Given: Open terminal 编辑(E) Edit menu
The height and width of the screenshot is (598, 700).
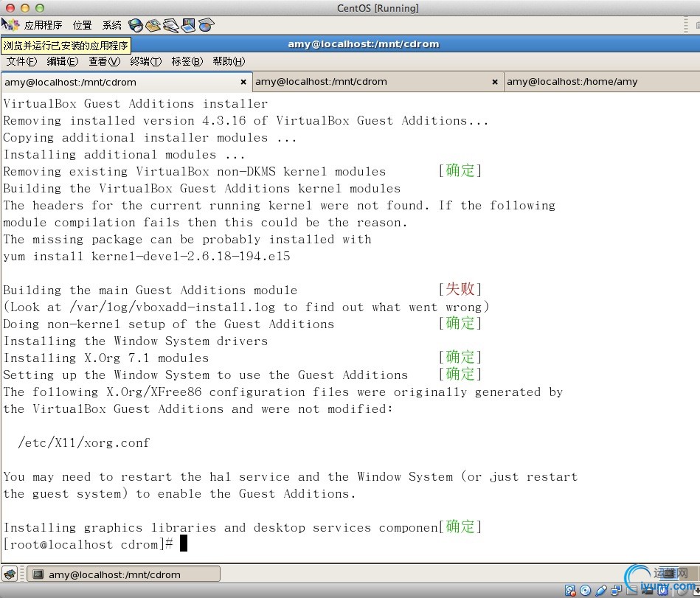Looking at the screenshot, I should click(x=63, y=61).
